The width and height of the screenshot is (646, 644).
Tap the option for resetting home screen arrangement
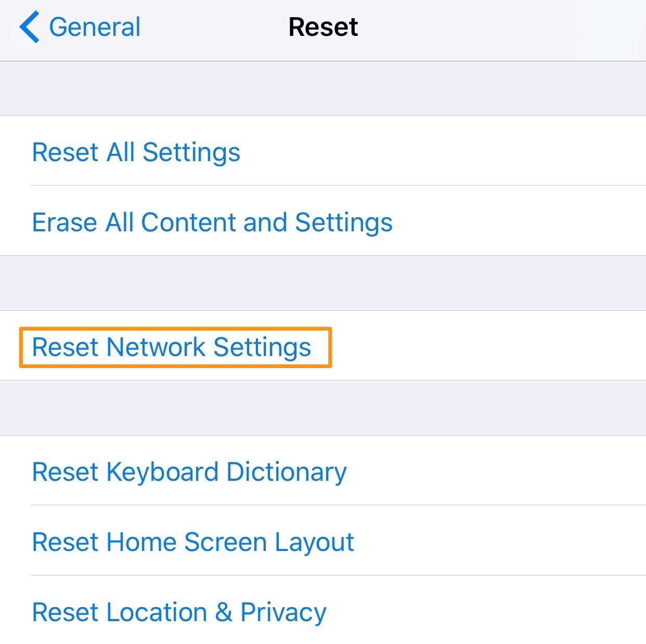[x=193, y=542]
